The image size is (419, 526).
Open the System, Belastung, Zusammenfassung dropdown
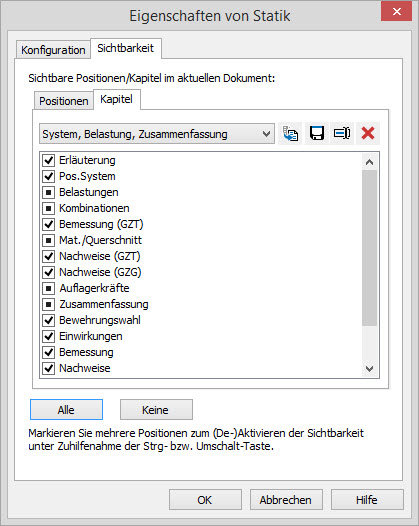[x=157, y=134]
